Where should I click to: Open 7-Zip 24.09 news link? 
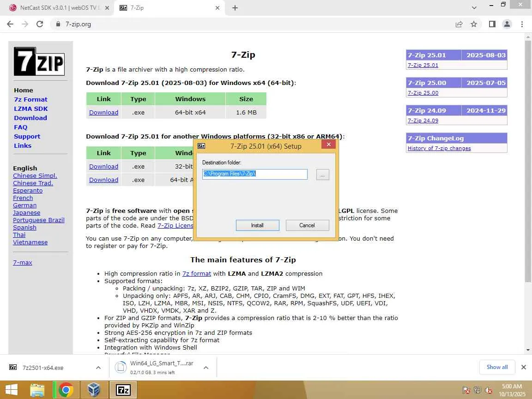click(x=423, y=121)
